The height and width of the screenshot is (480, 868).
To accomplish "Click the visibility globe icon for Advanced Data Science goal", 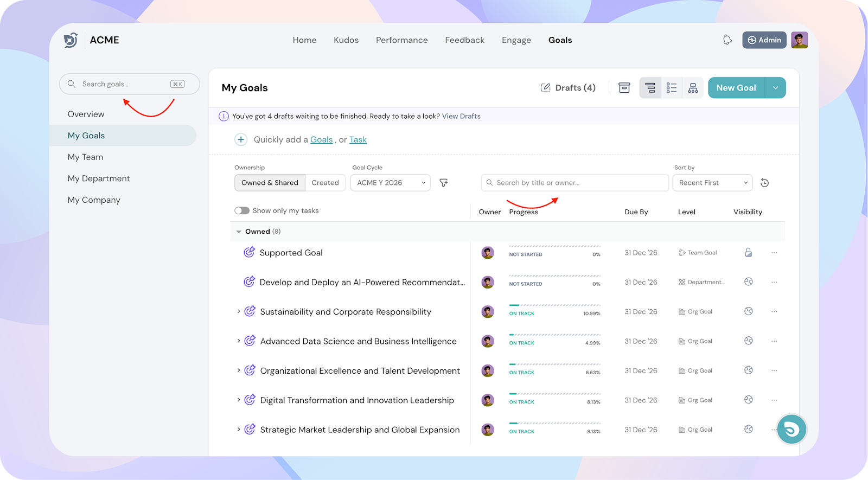I will (x=749, y=341).
